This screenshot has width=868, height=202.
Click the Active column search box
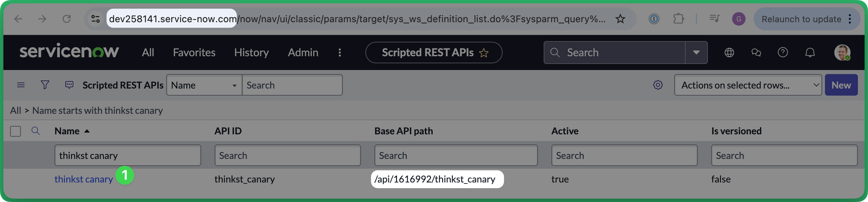pos(624,156)
